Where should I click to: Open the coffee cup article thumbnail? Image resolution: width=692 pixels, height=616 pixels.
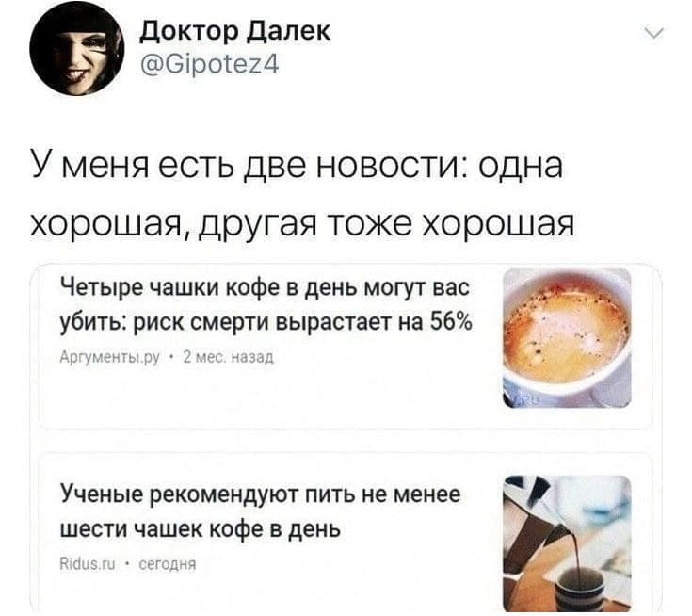point(568,338)
